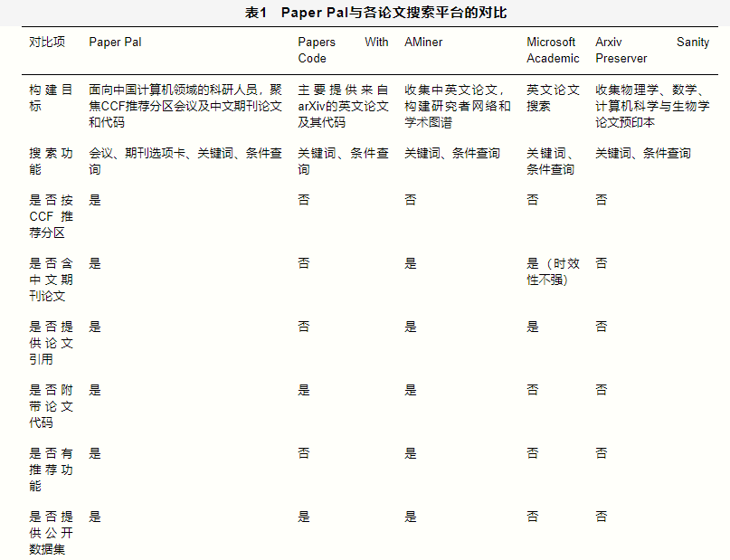Select the AMiner cell '收集中英文论文，构建研究者网络和学术图谱'
The height and width of the screenshot is (560, 730).
click(x=457, y=106)
